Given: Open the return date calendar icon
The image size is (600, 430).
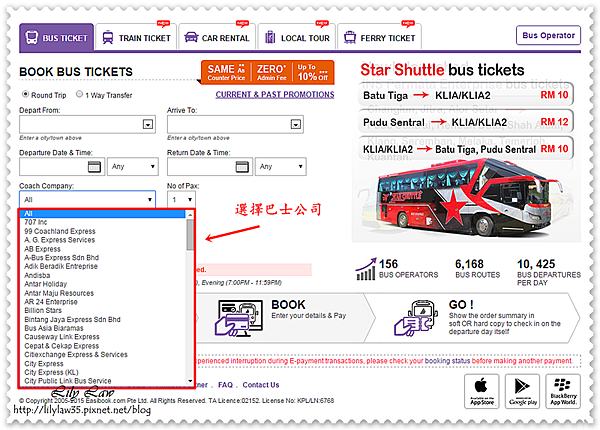Looking at the screenshot, I should 242,167.
